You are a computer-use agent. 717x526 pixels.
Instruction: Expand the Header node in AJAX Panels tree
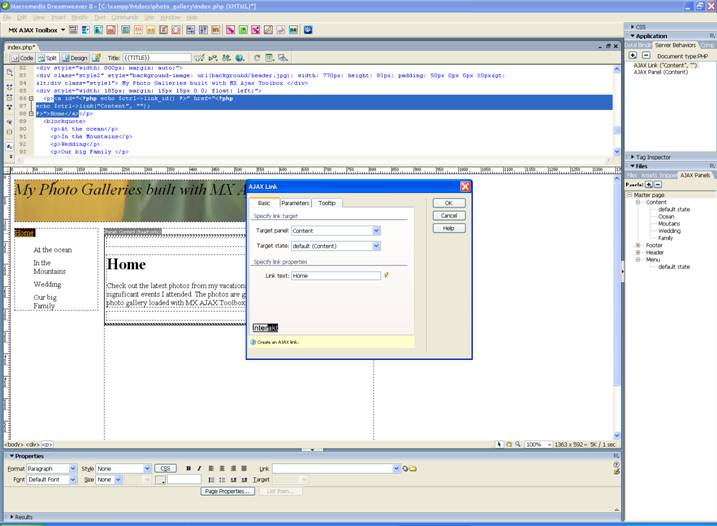pyautogui.click(x=638, y=252)
